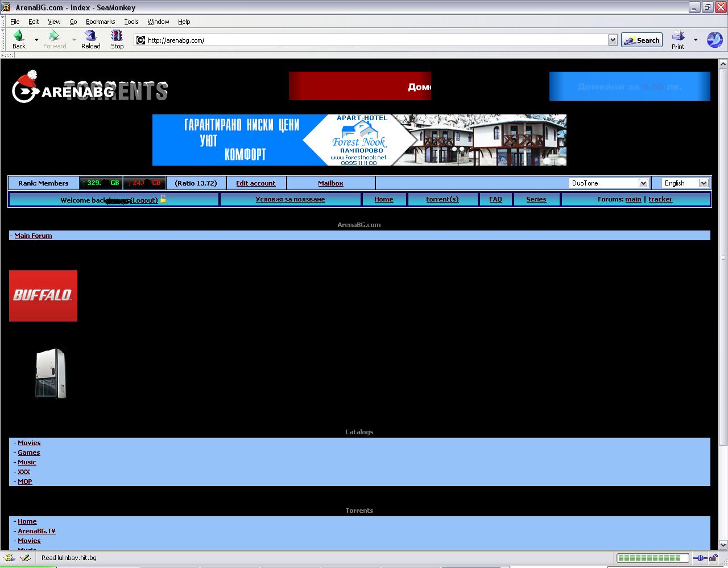Reload the page with the Reload icon
The height and width of the screenshot is (568, 728).
(x=90, y=36)
